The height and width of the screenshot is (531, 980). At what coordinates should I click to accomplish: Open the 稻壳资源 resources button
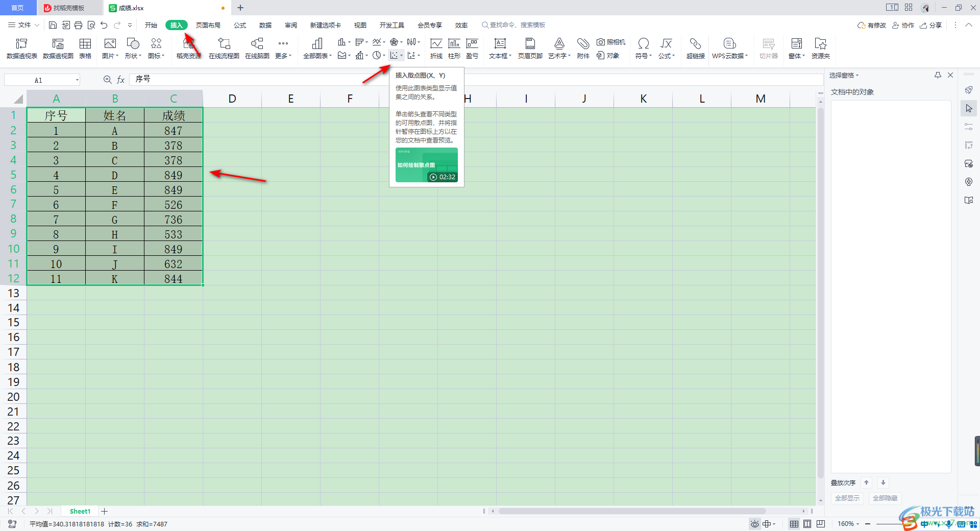(x=188, y=49)
